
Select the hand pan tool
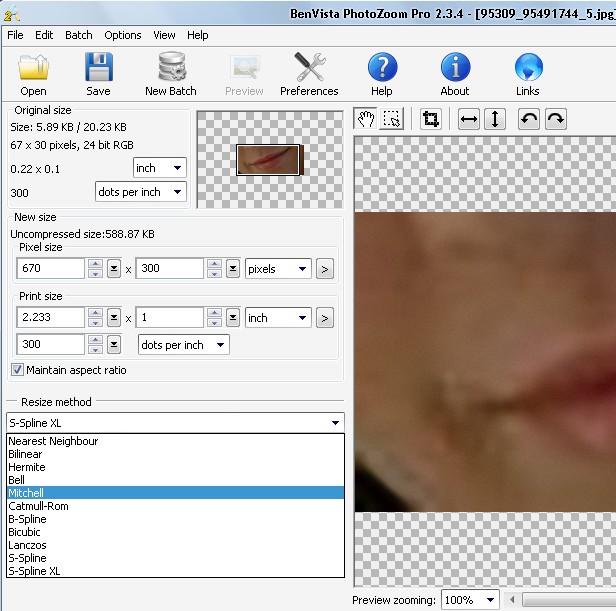367,119
